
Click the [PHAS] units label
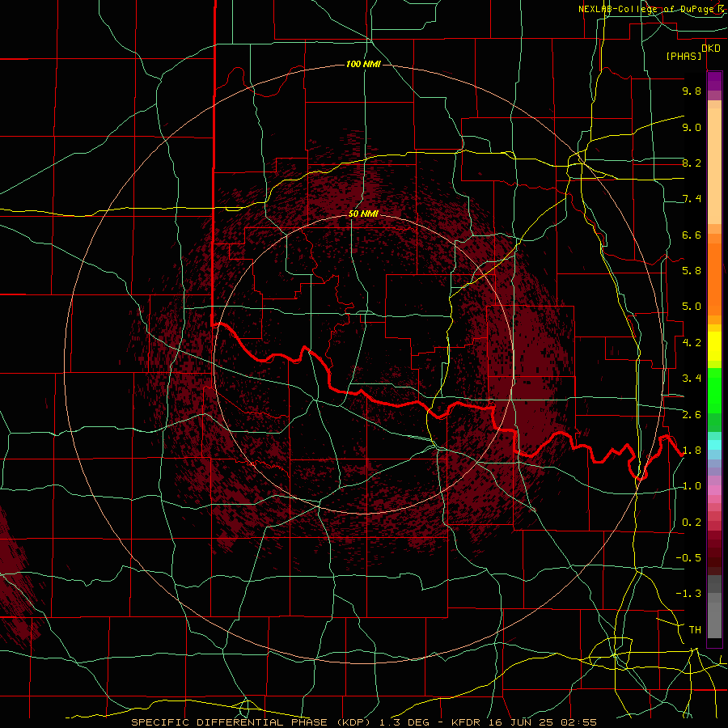coord(684,56)
